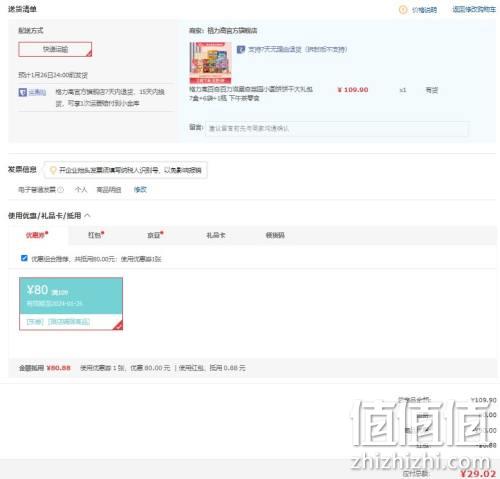Screen dimensions: 500x479
Task: Click the info icon beside 电子普通发票
Action: [60, 190]
